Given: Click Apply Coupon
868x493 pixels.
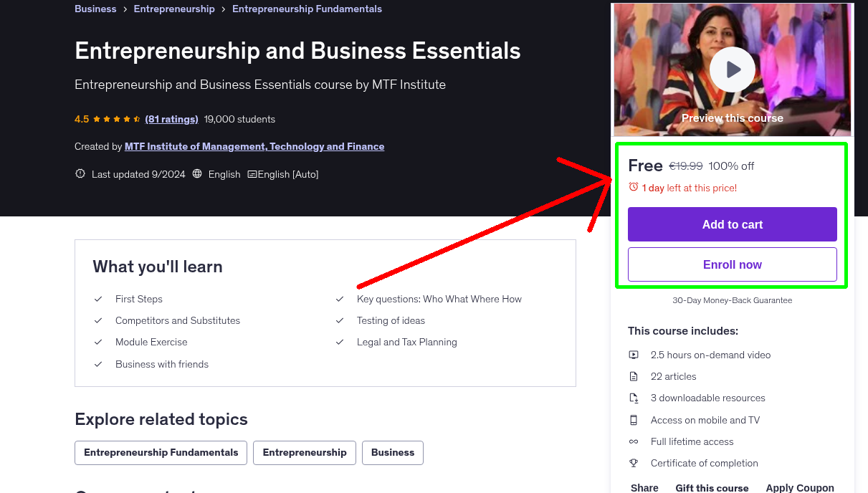Looking at the screenshot, I should click(800, 487).
